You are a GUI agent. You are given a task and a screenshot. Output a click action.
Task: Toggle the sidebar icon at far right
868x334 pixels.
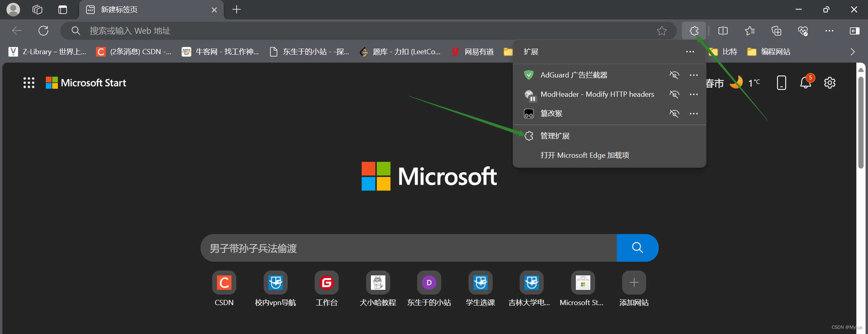855,31
